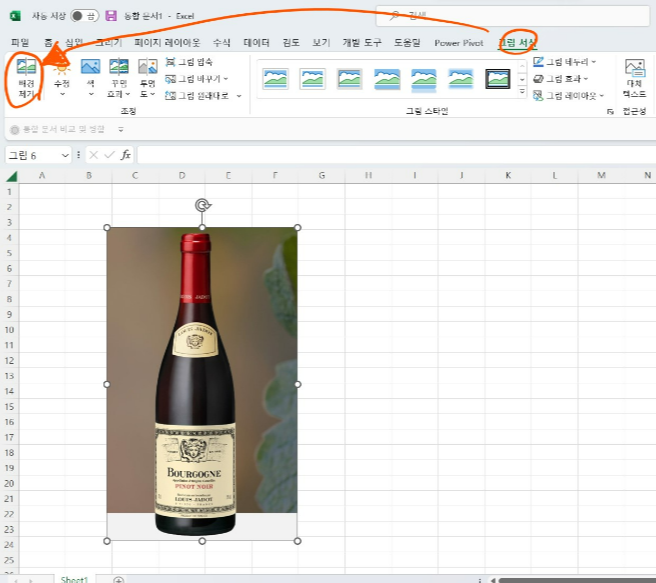Click the rotation handle above the picture
The width and height of the screenshot is (656, 583).
pos(202,205)
